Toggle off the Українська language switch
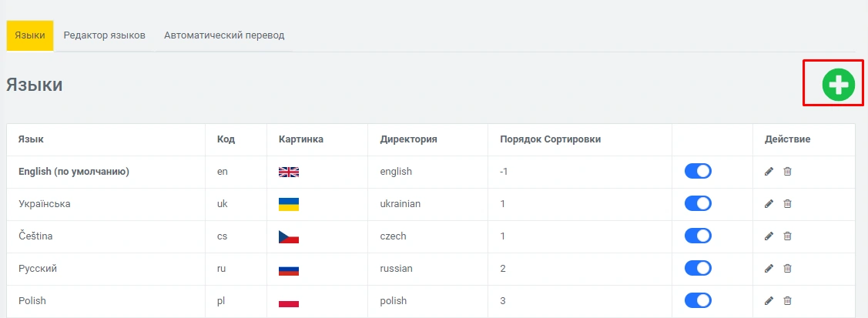This screenshot has height=318, width=868. pyautogui.click(x=698, y=204)
